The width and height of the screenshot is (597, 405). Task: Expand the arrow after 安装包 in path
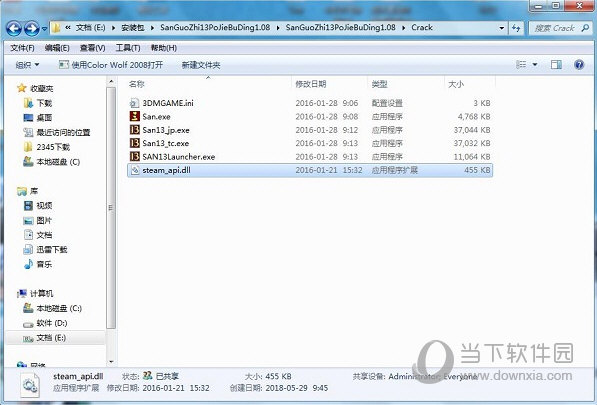(x=152, y=28)
